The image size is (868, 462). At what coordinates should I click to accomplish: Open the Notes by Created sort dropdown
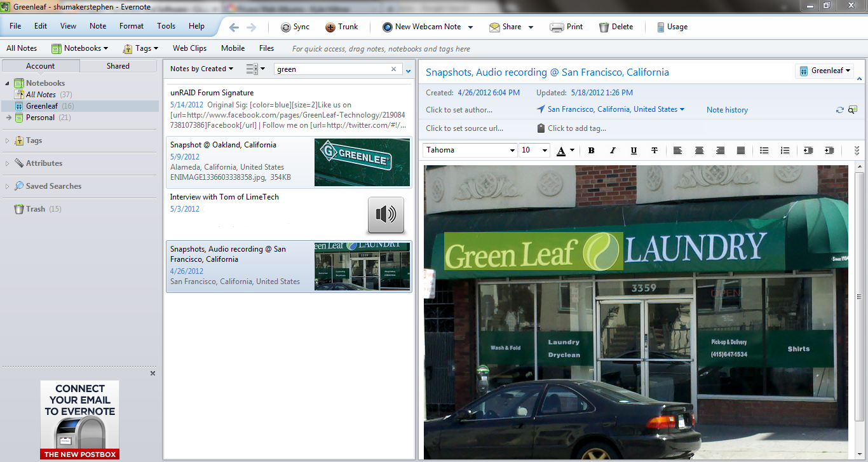pyautogui.click(x=201, y=68)
